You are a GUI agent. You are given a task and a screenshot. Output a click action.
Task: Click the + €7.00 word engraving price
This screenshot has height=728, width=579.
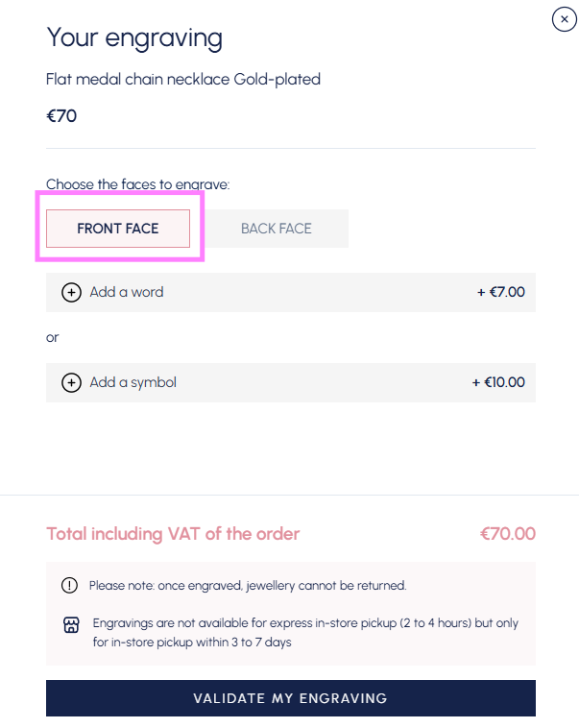[501, 292]
